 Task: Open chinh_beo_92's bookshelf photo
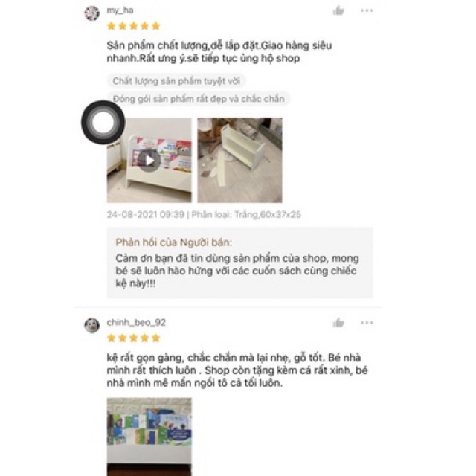[x=149, y=437]
